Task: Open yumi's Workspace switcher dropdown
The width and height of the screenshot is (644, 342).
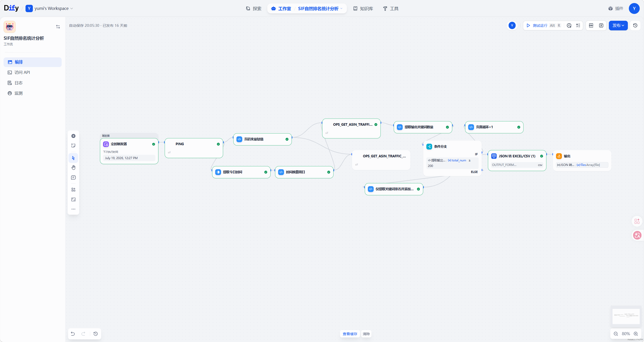Action: click(49, 8)
